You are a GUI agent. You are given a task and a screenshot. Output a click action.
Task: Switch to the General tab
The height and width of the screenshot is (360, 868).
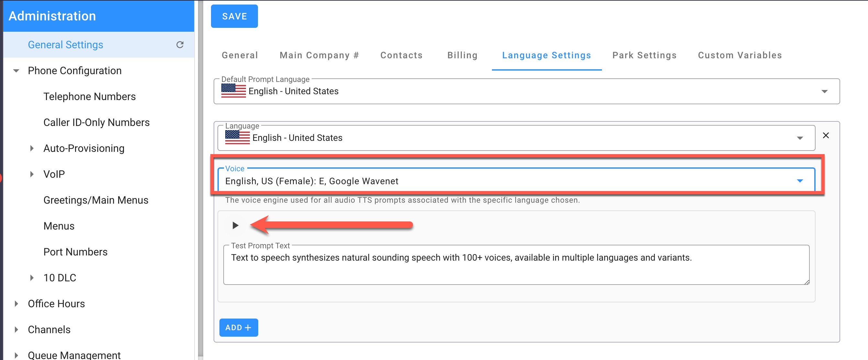pyautogui.click(x=239, y=55)
